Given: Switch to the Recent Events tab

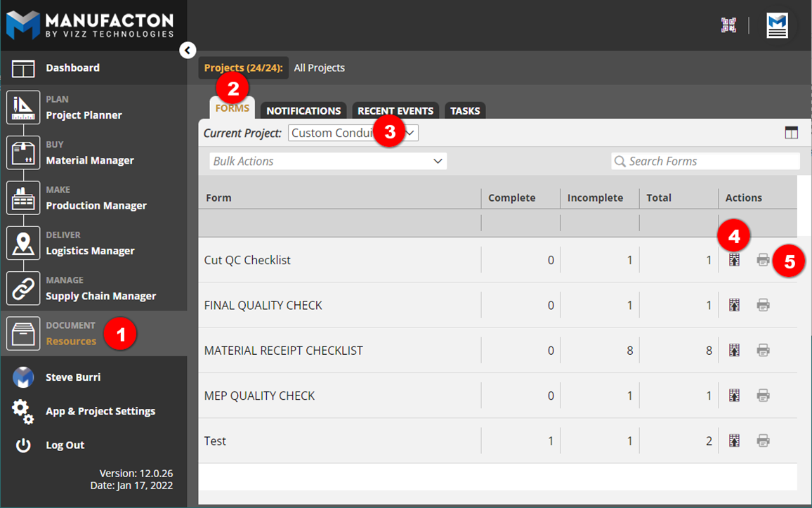Looking at the screenshot, I should point(395,111).
